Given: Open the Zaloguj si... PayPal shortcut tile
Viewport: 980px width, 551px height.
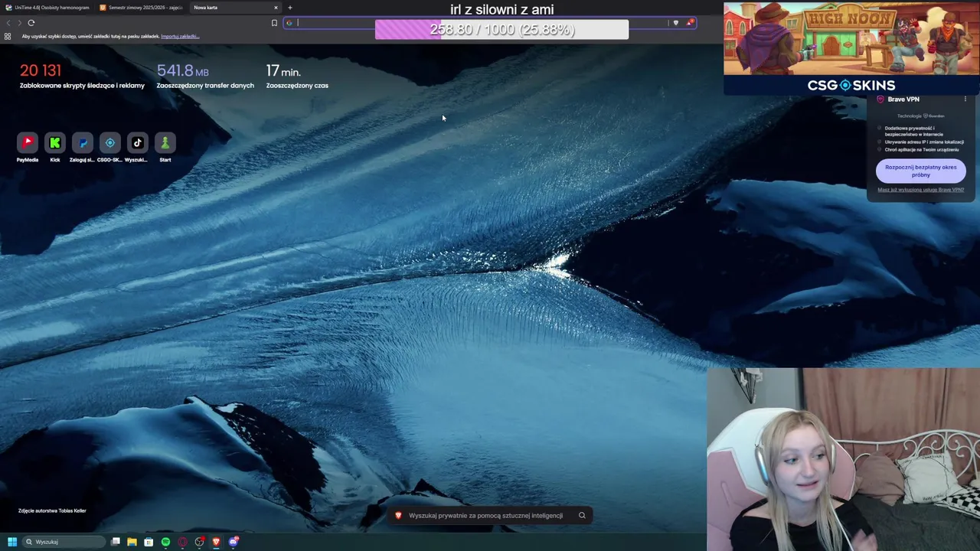Looking at the screenshot, I should tap(83, 143).
